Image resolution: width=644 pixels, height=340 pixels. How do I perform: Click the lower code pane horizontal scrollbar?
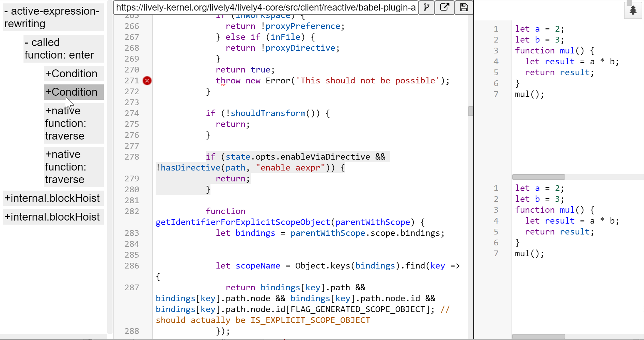538,336
